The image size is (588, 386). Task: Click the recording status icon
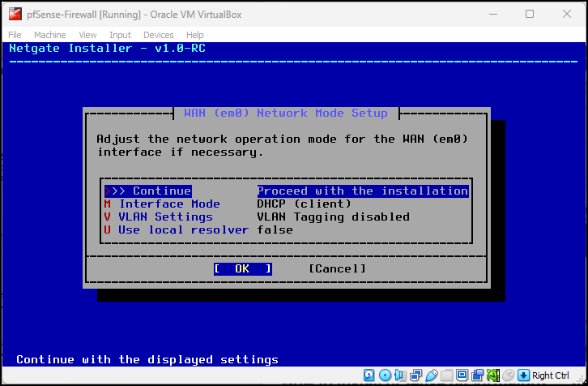477,375
